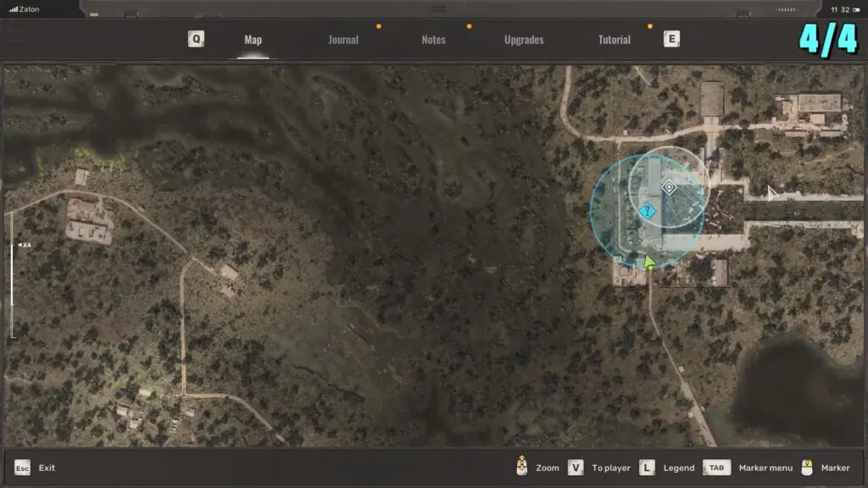This screenshot has width=868, height=488.
Task: Open the Tutorial tab
Action: tap(615, 40)
